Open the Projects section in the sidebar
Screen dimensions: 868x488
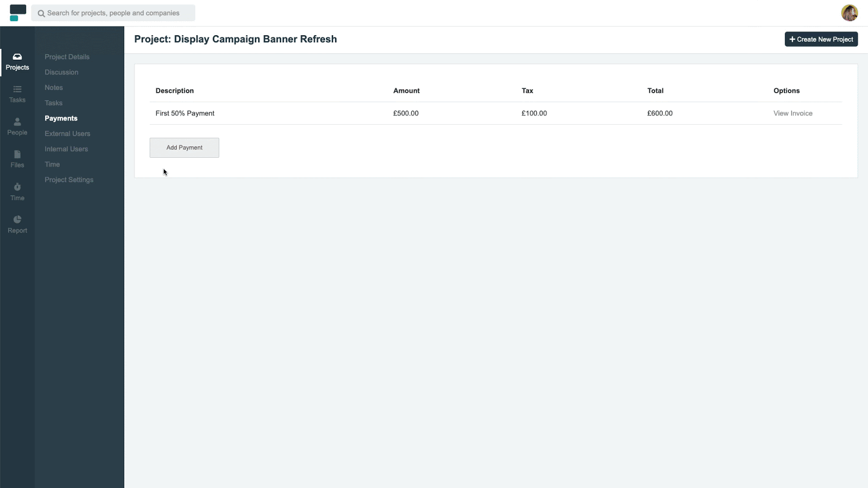point(17,62)
